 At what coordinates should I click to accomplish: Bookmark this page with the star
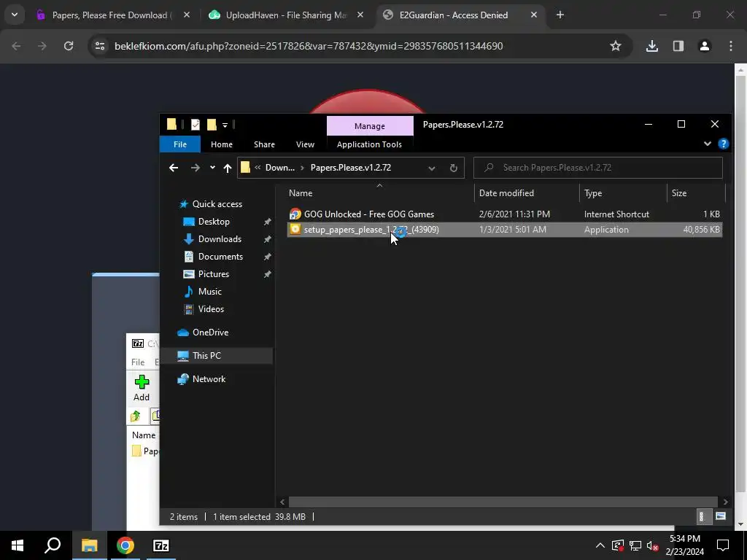coord(616,46)
